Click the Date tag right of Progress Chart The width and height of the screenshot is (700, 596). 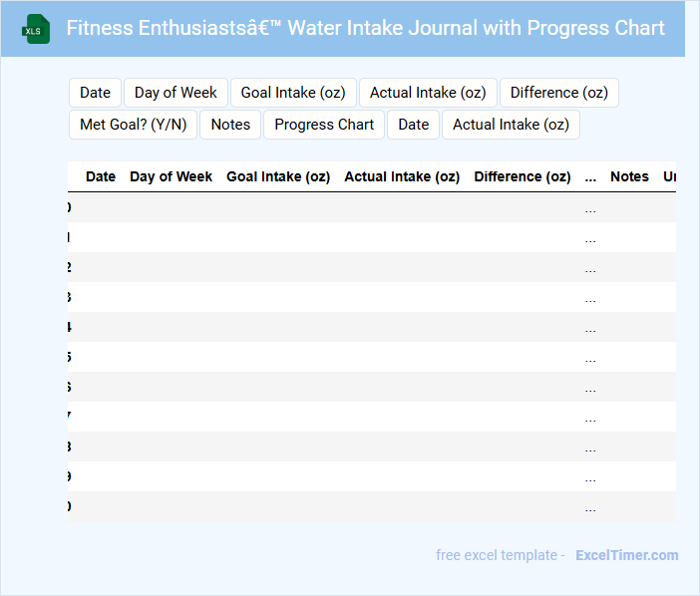tap(413, 125)
